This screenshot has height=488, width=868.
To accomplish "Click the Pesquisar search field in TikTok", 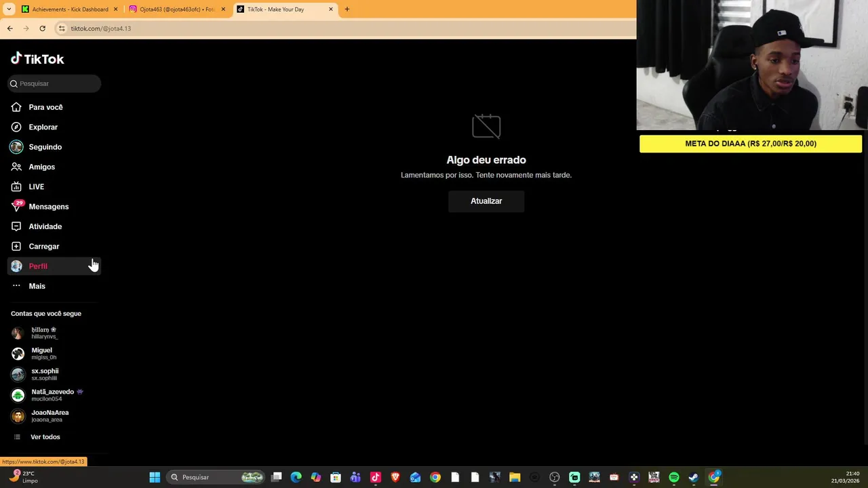I will click(54, 83).
